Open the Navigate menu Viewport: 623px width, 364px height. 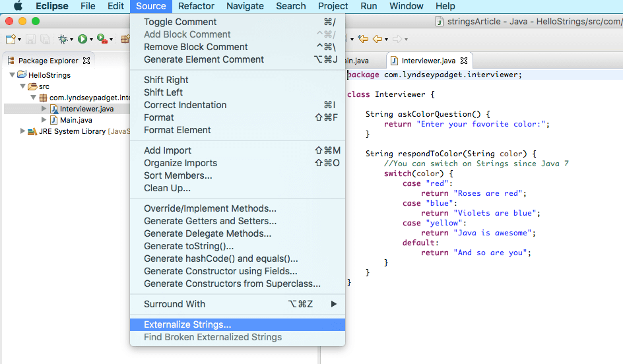pos(245,6)
